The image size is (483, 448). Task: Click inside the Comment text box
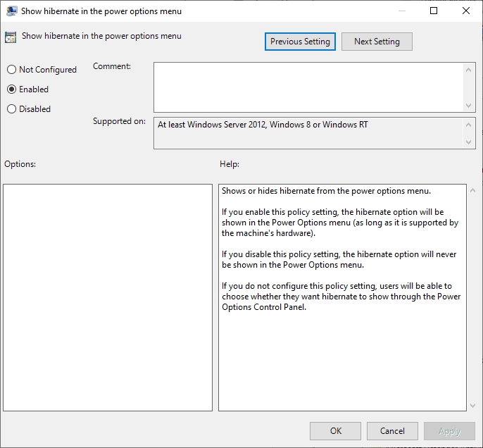pos(308,87)
